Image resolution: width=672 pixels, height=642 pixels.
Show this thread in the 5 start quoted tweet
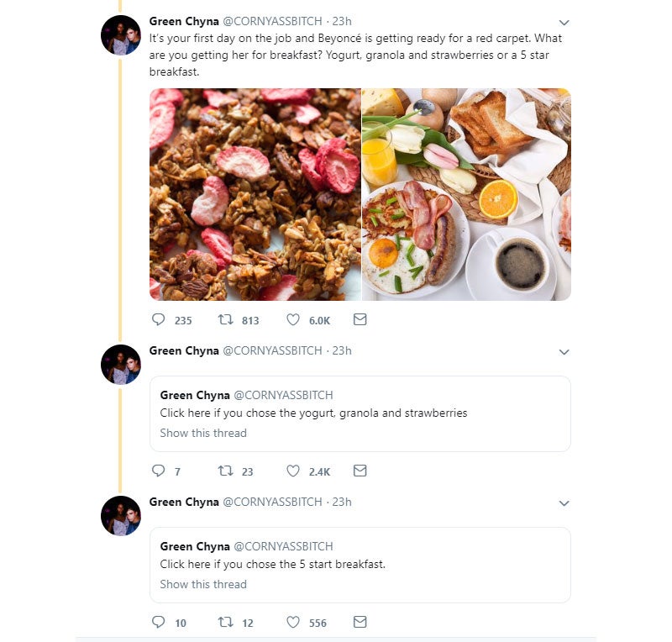(x=203, y=585)
